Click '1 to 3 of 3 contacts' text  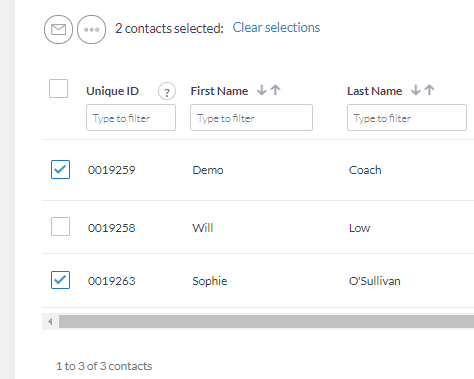click(104, 366)
